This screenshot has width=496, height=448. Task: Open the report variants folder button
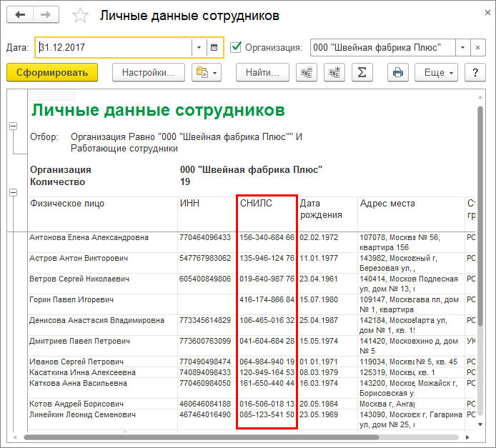[x=207, y=73]
